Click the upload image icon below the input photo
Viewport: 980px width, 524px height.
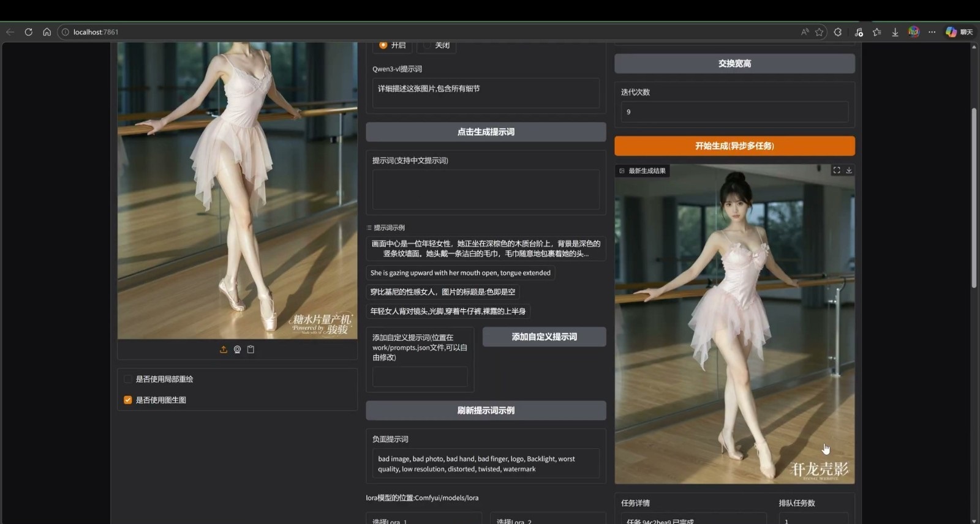pos(224,350)
